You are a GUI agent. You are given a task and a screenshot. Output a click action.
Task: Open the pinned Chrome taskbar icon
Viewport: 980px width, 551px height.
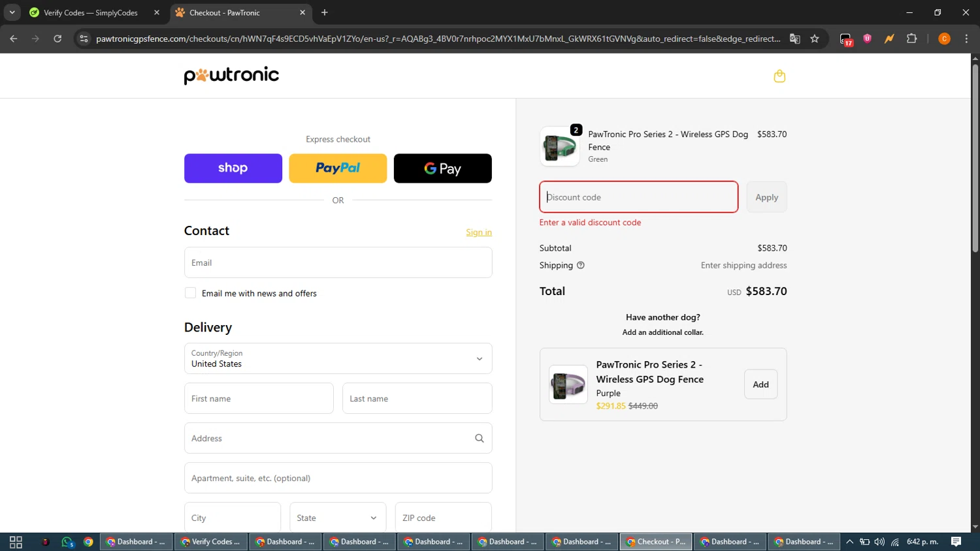(x=88, y=542)
